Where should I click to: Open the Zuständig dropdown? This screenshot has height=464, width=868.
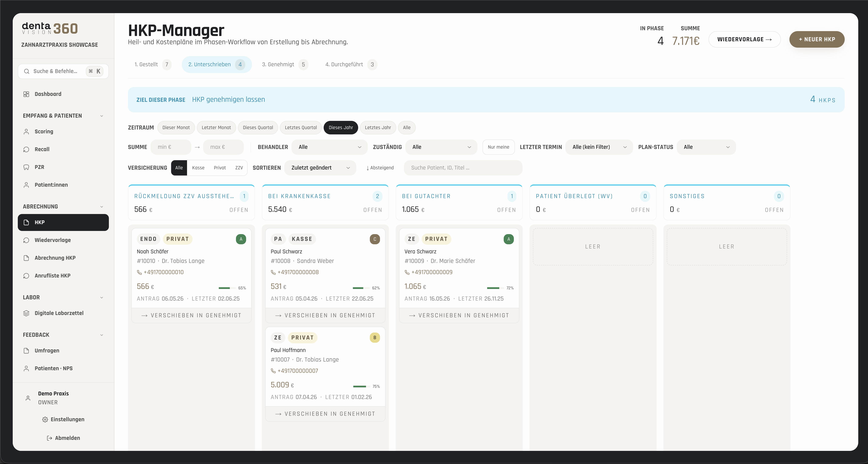[441, 147]
